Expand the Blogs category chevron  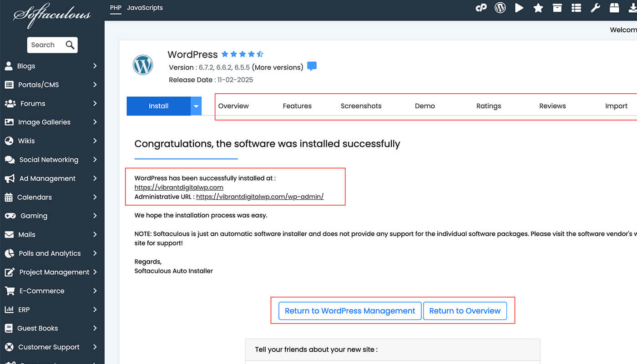[x=95, y=66]
